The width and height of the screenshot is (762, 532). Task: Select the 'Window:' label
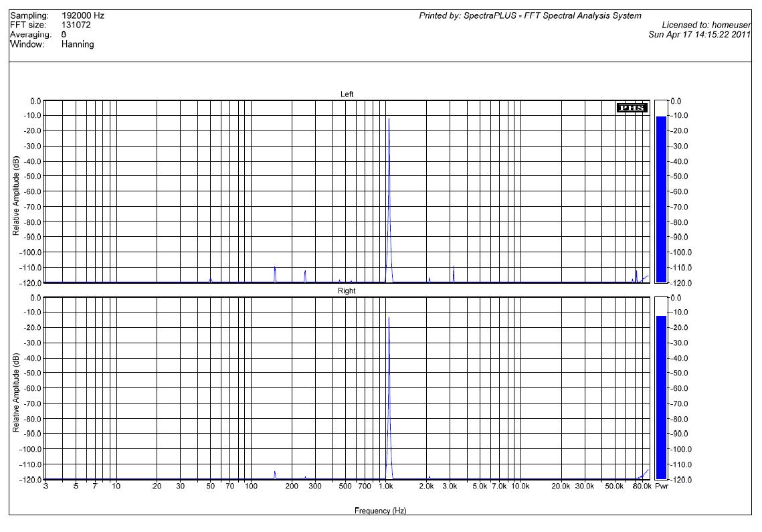tap(27, 44)
